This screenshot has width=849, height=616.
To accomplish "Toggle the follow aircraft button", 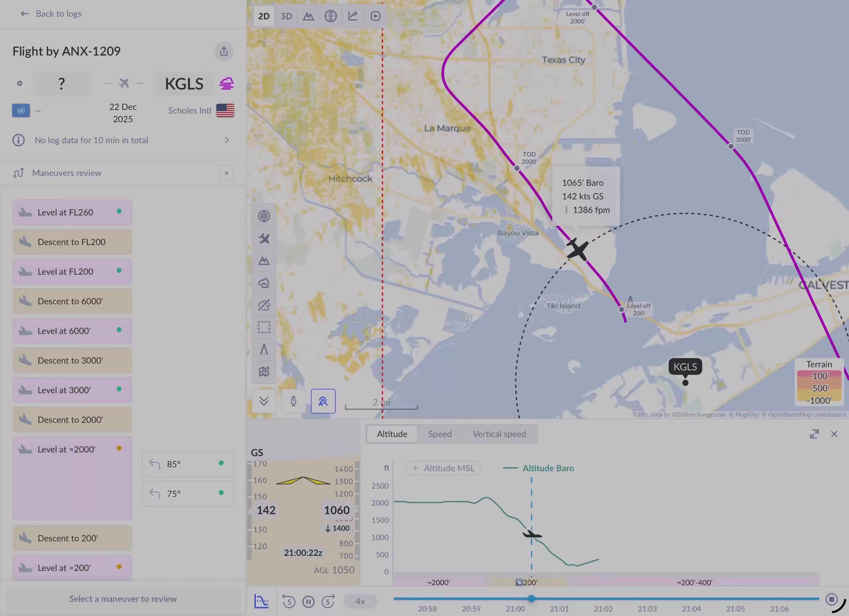I will pos(323,402).
